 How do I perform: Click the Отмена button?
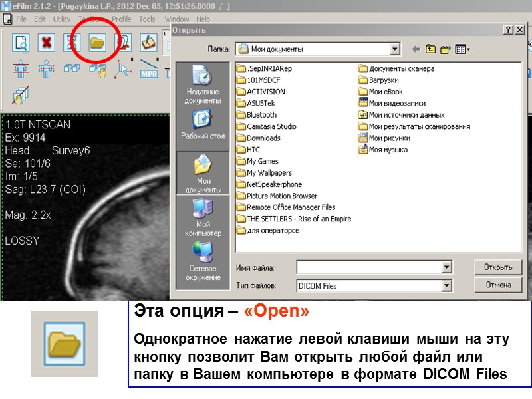point(497,285)
